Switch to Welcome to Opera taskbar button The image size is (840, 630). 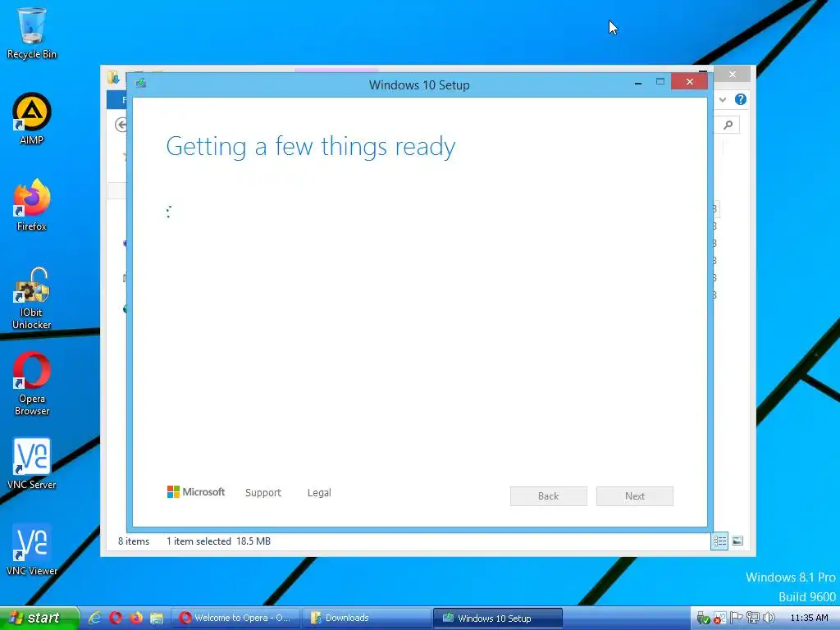coord(236,618)
